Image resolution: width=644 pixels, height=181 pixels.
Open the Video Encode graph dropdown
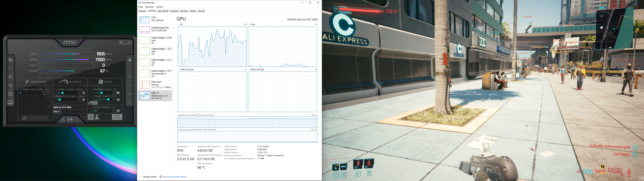coord(178,70)
